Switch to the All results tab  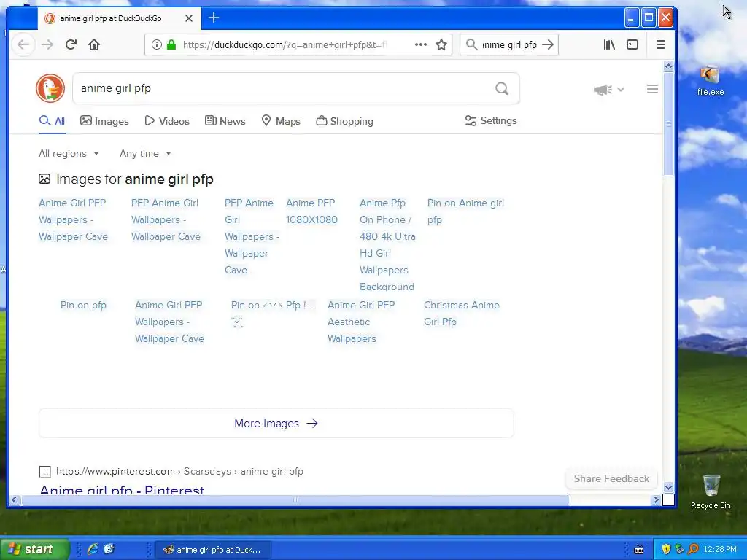[x=52, y=121]
